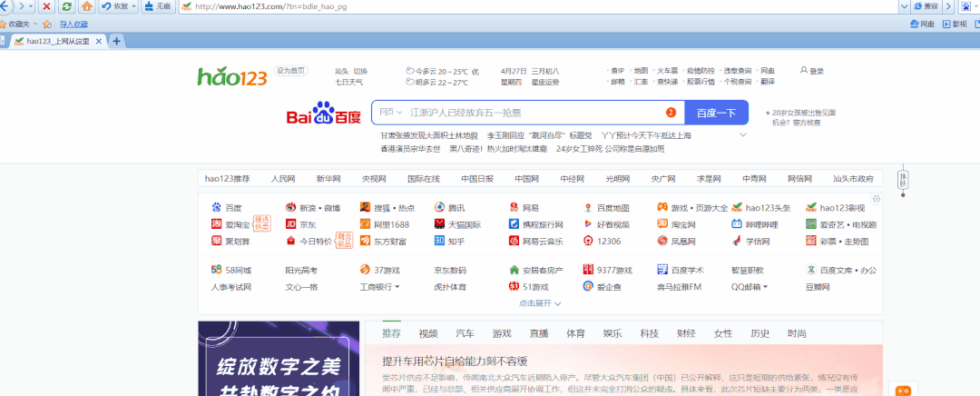Expand the address bar history dropdown

coord(904,6)
